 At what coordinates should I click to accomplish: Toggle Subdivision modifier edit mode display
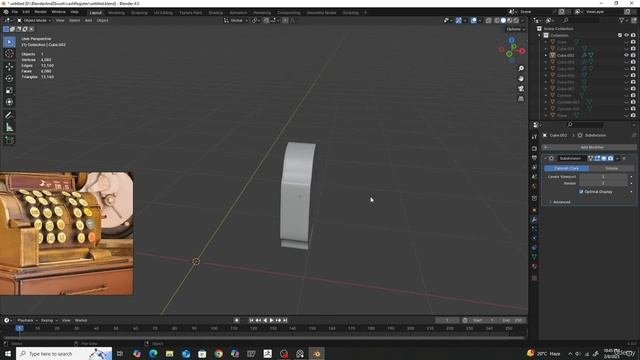pos(597,158)
